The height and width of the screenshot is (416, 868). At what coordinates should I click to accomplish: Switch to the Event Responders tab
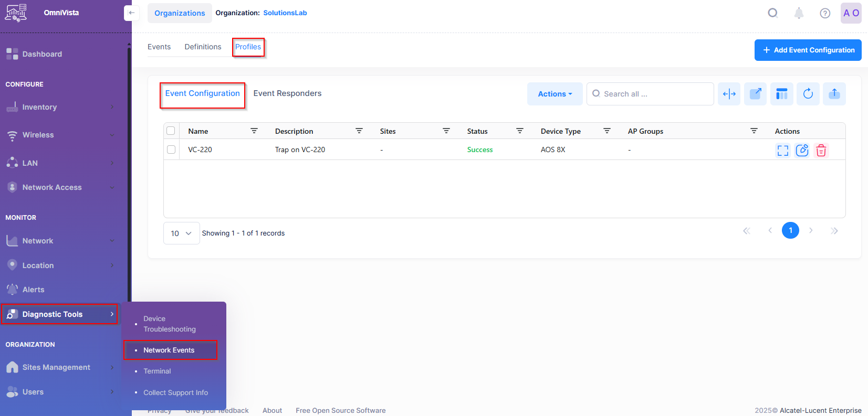click(287, 93)
